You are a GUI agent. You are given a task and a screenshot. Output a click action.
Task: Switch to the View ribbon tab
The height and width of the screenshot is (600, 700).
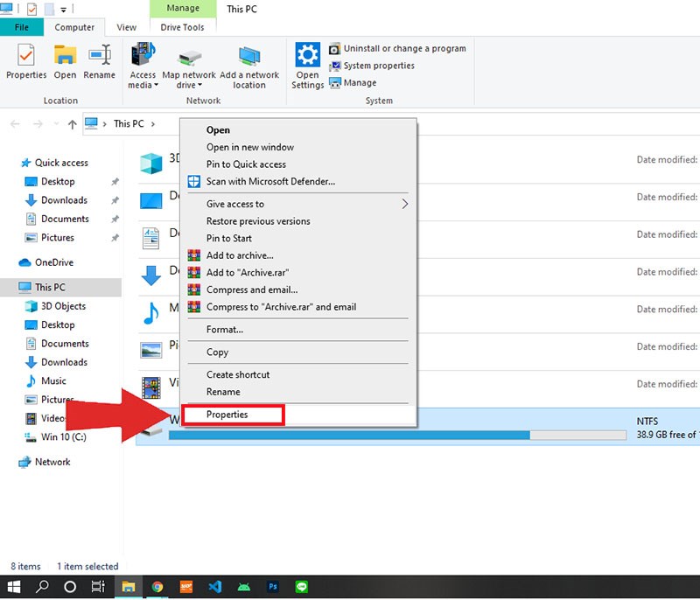pyautogui.click(x=126, y=27)
